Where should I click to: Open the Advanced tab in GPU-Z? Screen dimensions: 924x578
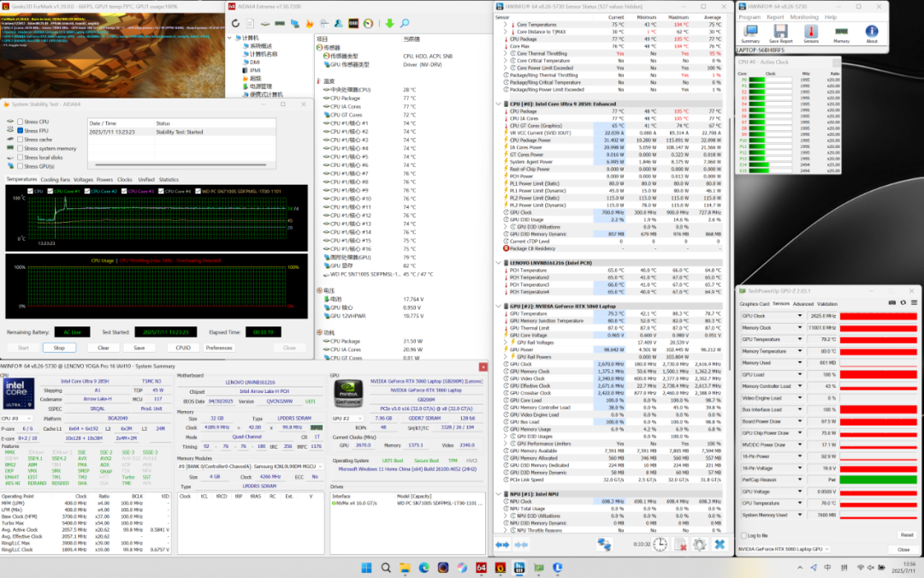pos(803,304)
